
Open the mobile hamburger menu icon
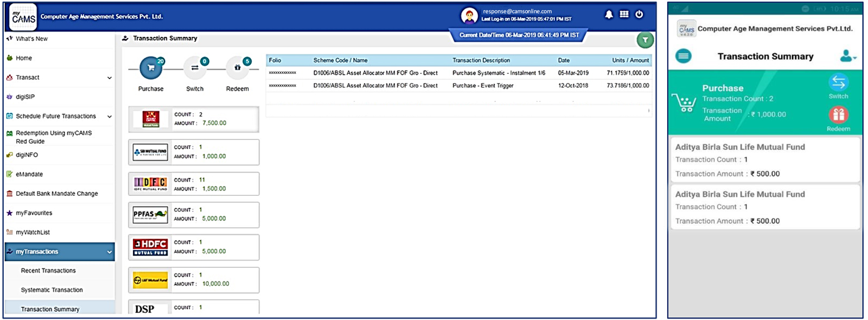684,56
